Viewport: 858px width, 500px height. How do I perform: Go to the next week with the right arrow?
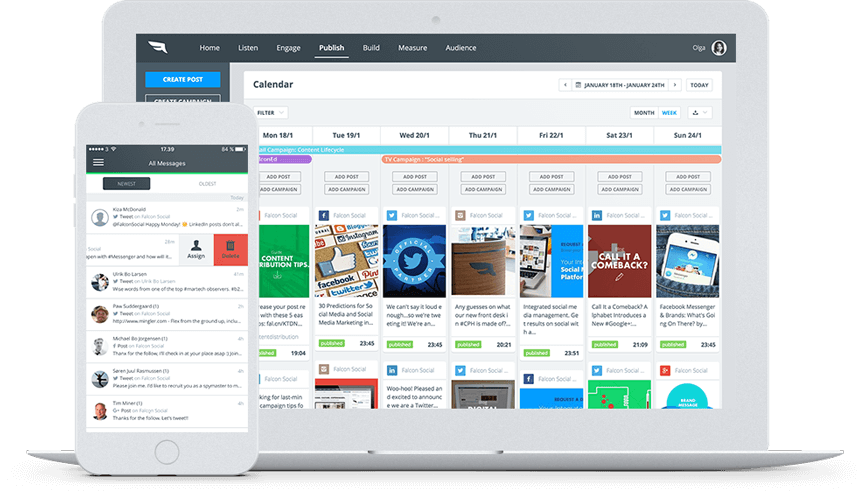point(675,85)
